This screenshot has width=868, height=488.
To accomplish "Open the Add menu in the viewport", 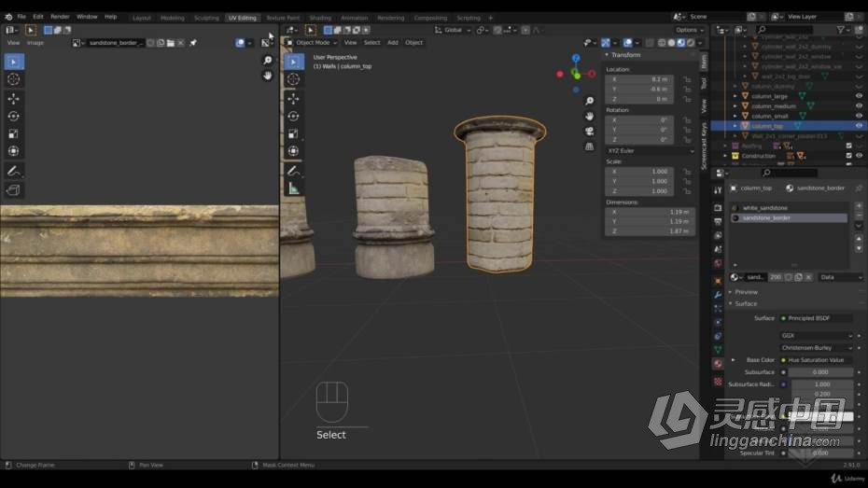I will (x=393, y=43).
